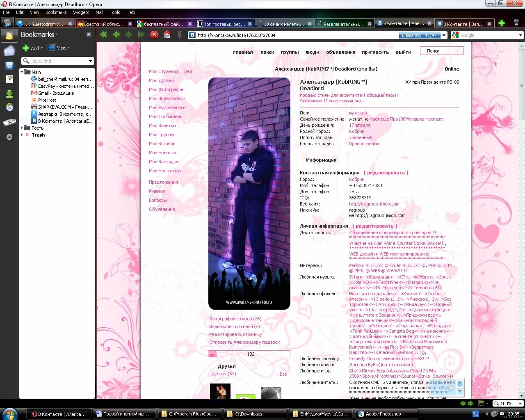The height and width of the screenshot is (420, 525).
Task: Open the closed tabs trash icon
Action: 516,23
